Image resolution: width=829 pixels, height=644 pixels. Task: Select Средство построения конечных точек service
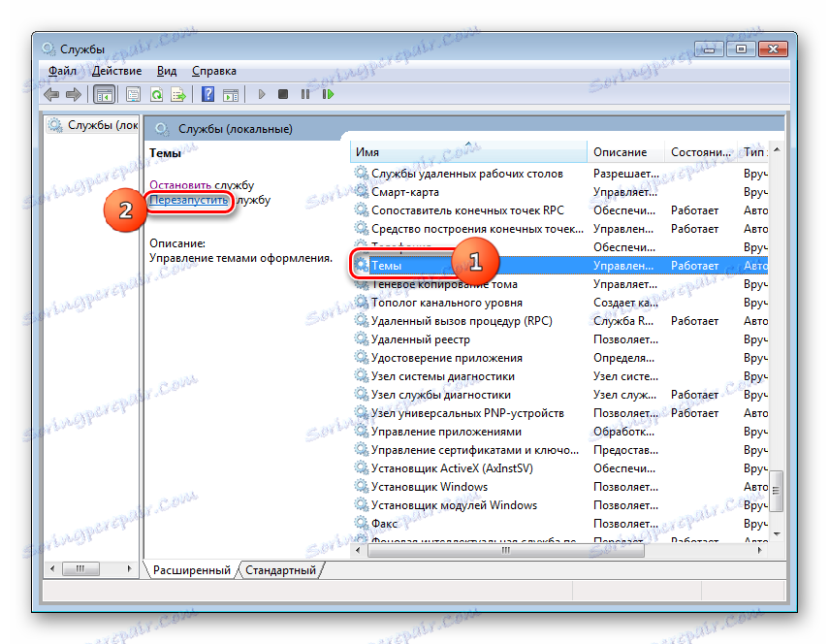[x=559, y=229]
